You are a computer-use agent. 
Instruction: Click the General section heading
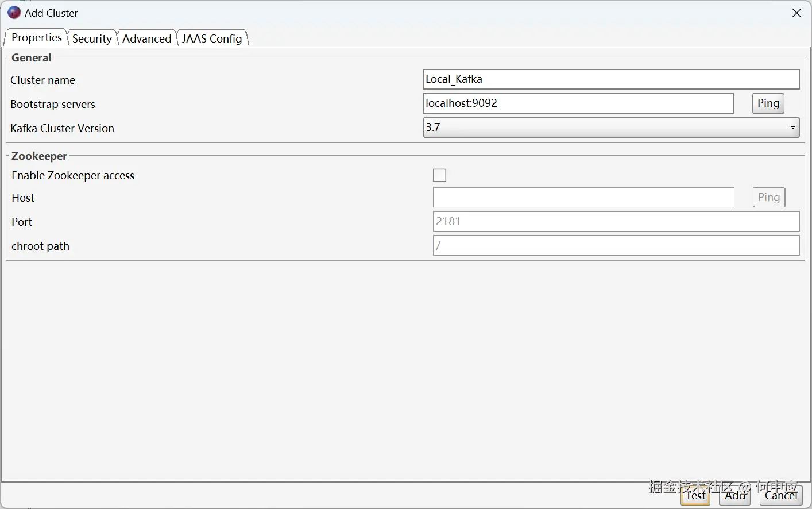(x=31, y=57)
